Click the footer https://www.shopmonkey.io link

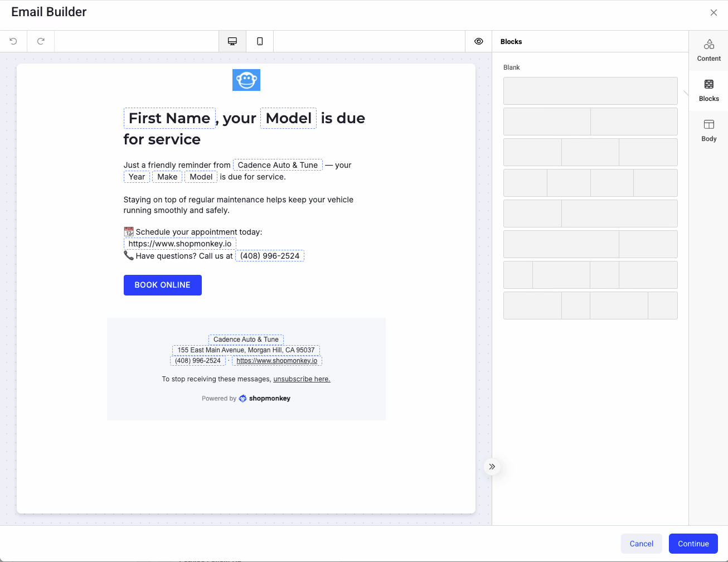click(277, 361)
